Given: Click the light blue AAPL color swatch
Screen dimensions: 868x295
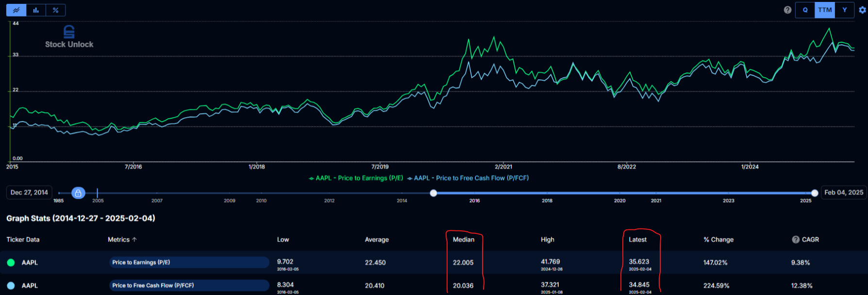Looking at the screenshot, I should pyautogui.click(x=11, y=286).
